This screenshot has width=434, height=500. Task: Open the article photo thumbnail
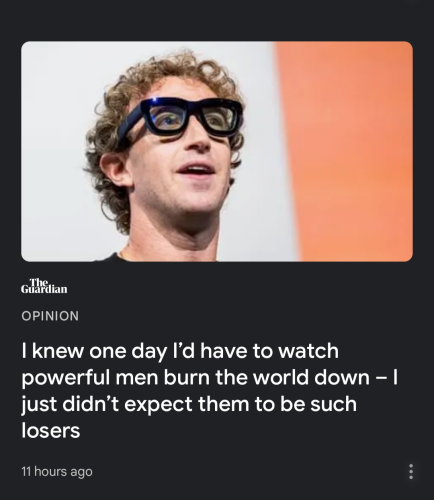tap(217, 151)
